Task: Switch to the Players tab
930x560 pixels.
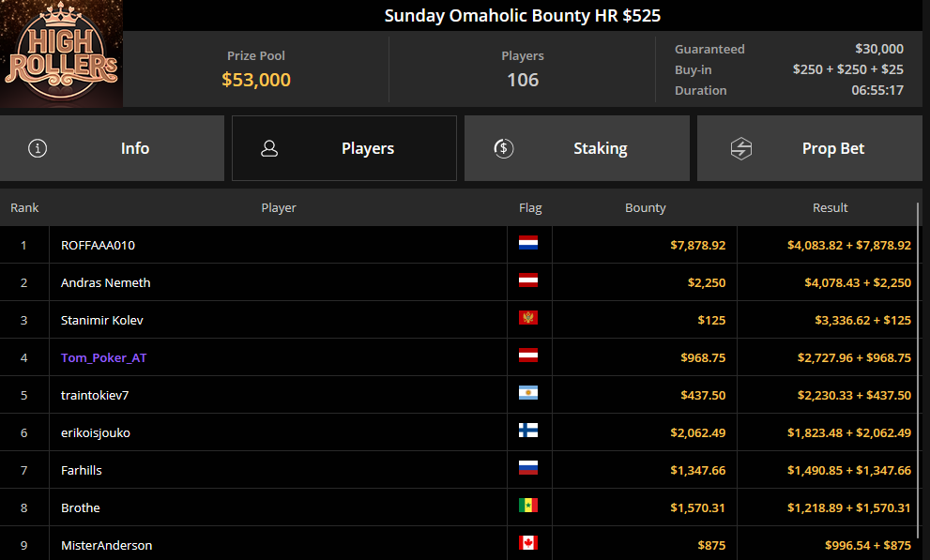Action: point(344,148)
